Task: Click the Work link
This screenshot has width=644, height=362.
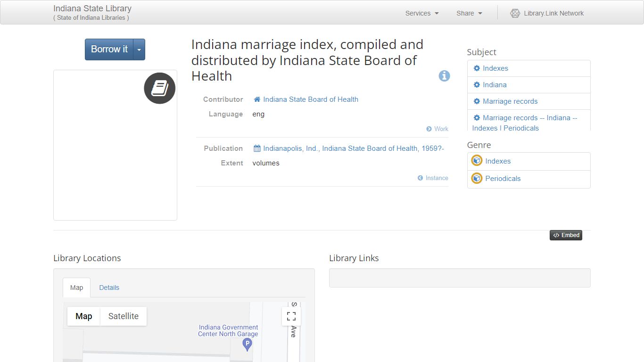Action: click(441, 129)
